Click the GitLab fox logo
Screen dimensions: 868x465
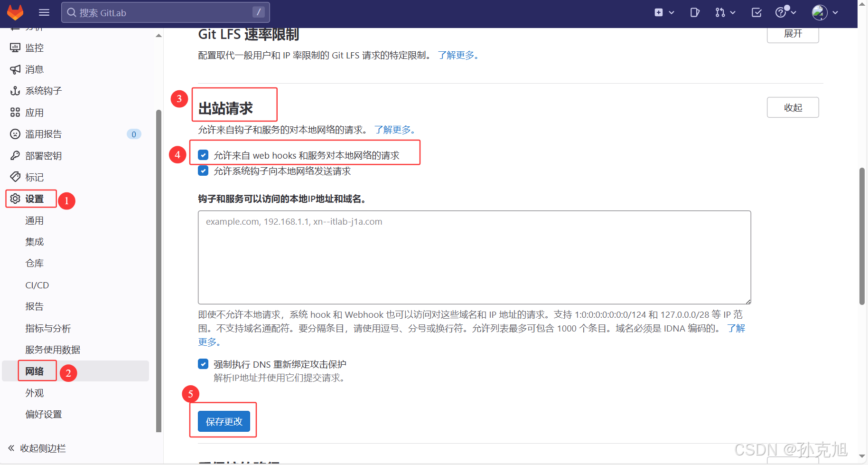[15, 12]
